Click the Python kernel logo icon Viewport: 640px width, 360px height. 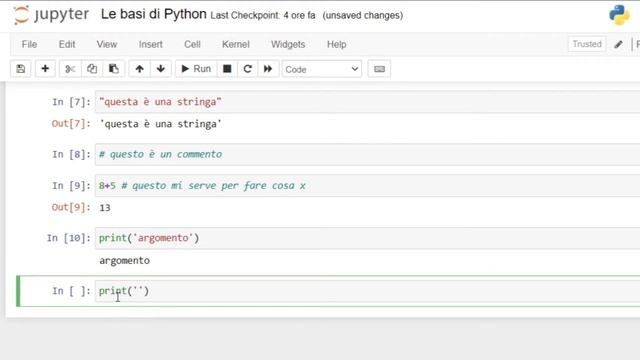(619, 15)
